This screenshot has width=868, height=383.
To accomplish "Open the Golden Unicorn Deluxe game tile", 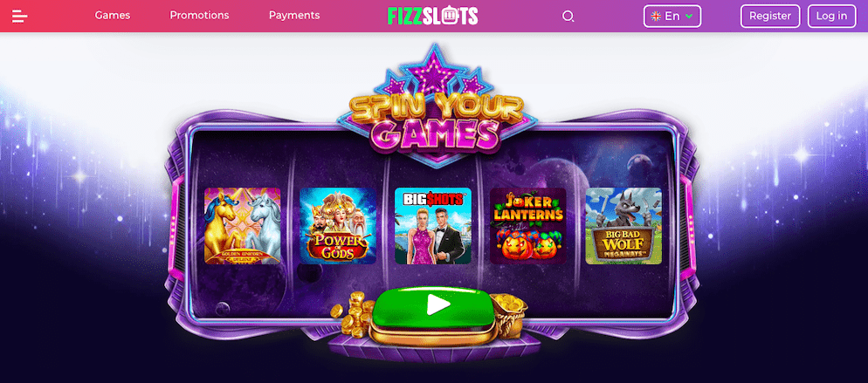I will pyautogui.click(x=243, y=226).
